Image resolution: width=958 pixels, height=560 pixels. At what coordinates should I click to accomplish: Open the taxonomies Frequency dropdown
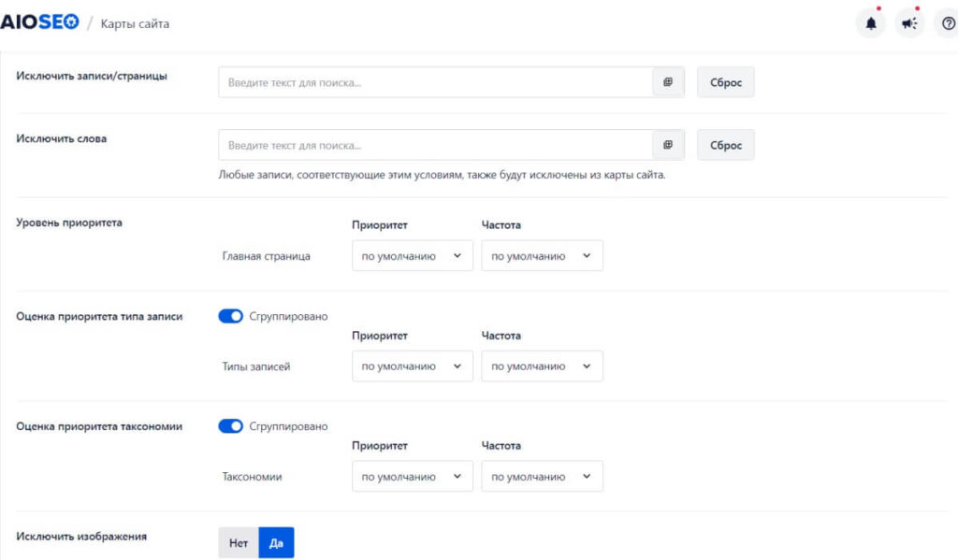[x=542, y=476]
